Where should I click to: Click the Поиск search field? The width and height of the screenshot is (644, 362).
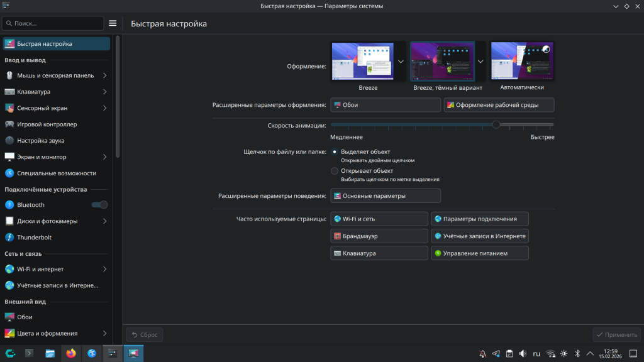[53, 23]
